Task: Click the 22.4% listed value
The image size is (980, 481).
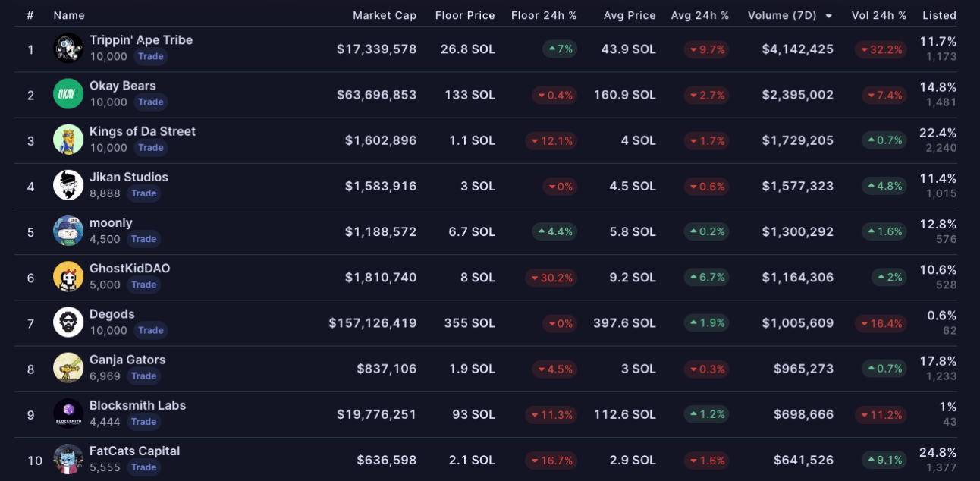Action: tap(938, 133)
